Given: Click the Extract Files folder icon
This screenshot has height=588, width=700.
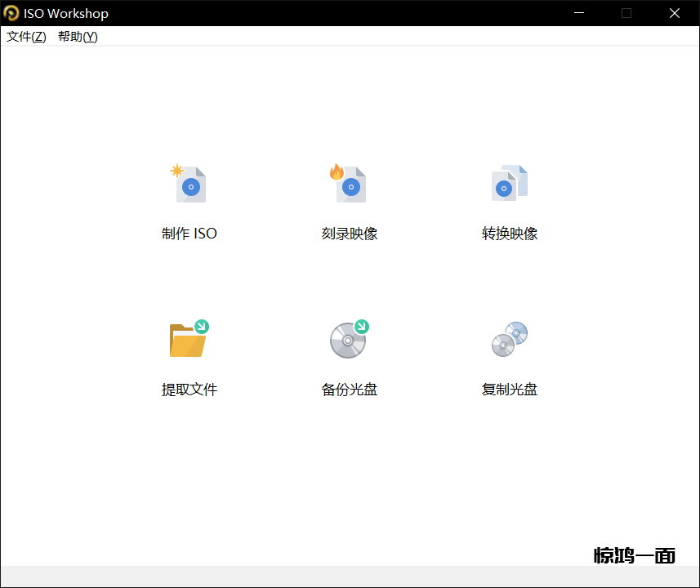Looking at the screenshot, I should click(189, 340).
